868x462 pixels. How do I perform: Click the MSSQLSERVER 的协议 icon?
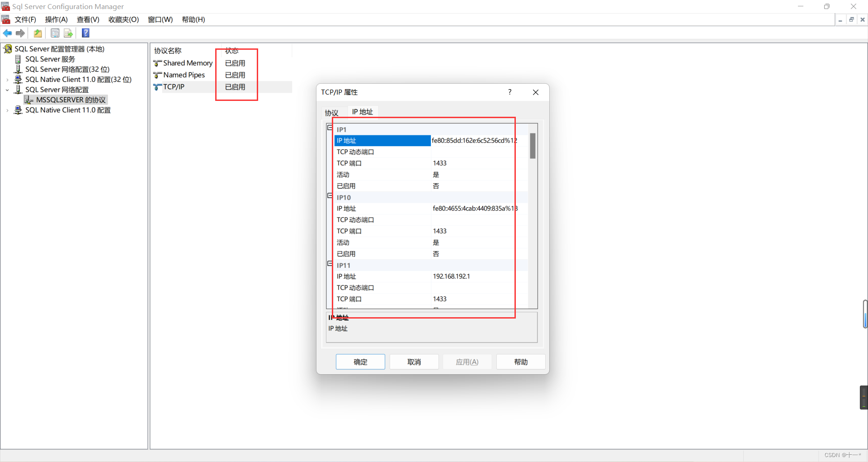29,100
